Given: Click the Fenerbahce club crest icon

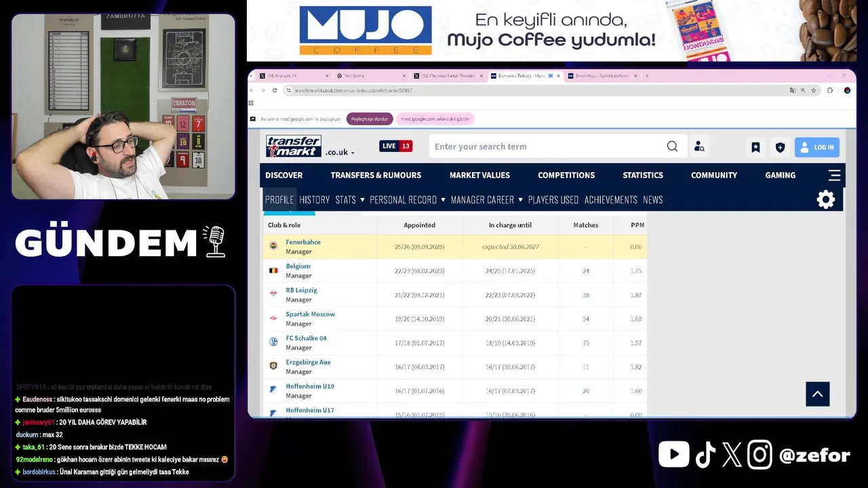Looking at the screenshot, I should [x=273, y=246].
